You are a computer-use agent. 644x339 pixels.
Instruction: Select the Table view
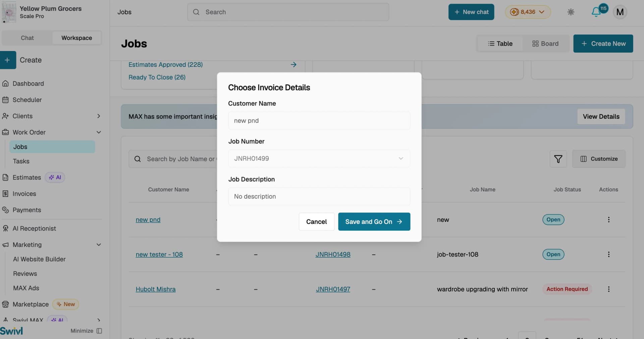tap(500, 44)
